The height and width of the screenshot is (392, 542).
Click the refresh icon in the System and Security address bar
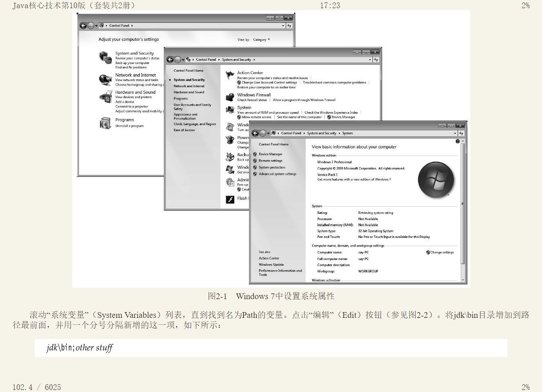tap(376, 59)
